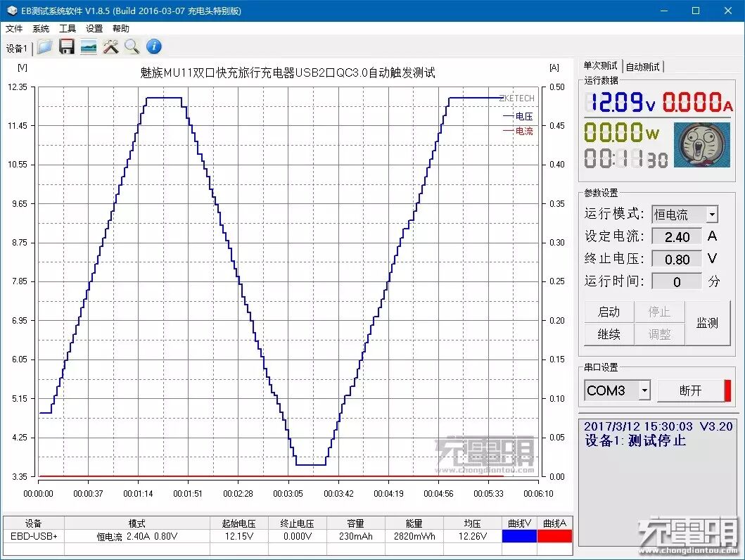Click the 调整 button
Viewport: 745px width, 560px height.
point(659,334)
